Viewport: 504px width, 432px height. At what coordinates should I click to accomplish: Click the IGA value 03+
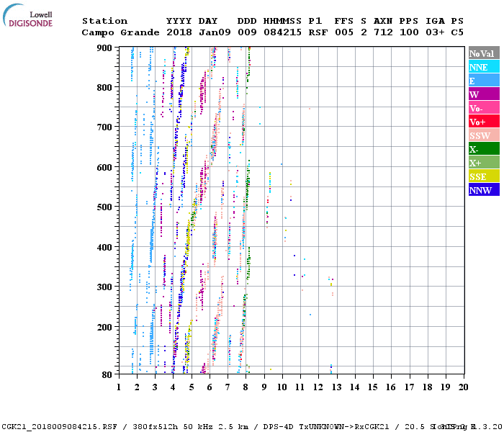tap(435, 32)
